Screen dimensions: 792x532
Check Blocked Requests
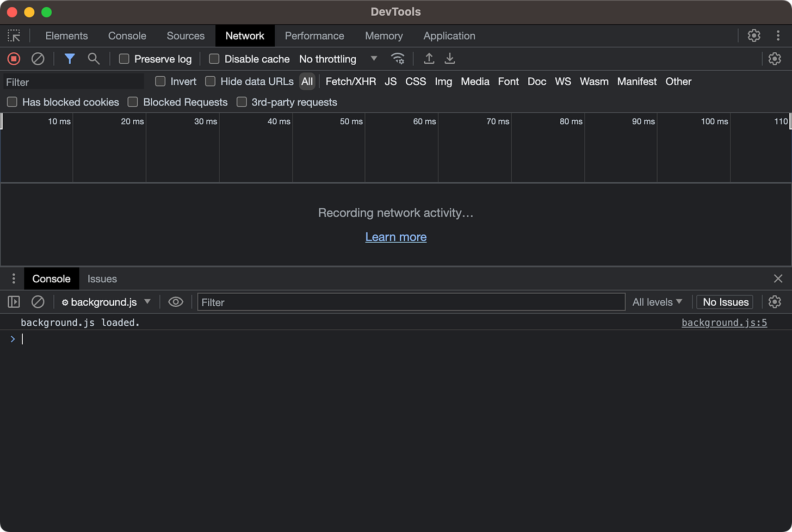tap(133, 102)
